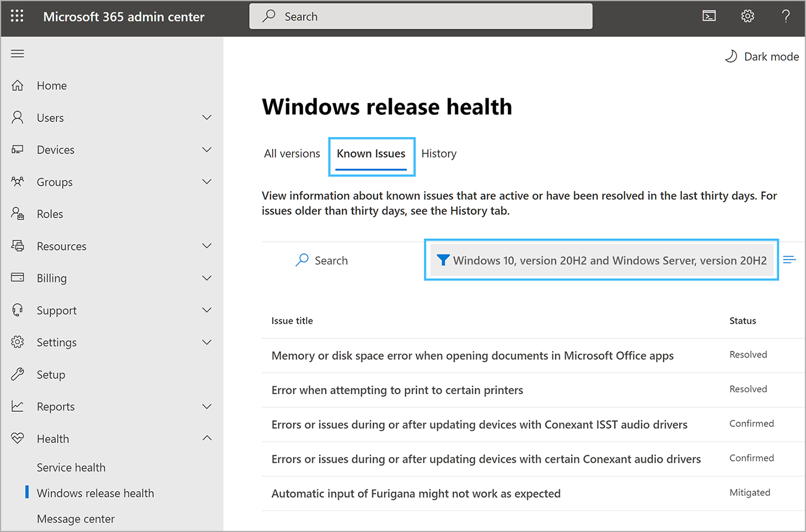806x532 pixels.
Task: Go to Service health
Action: [70, 467]
